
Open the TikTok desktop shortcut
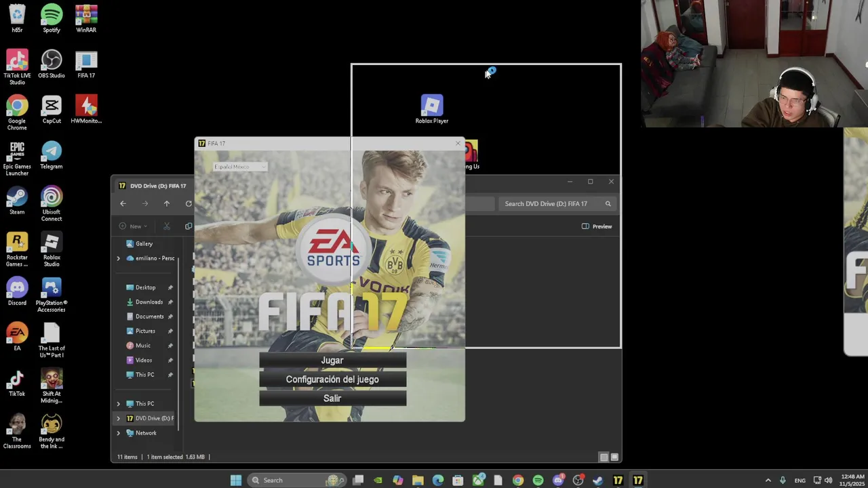[x=17, y=382]
